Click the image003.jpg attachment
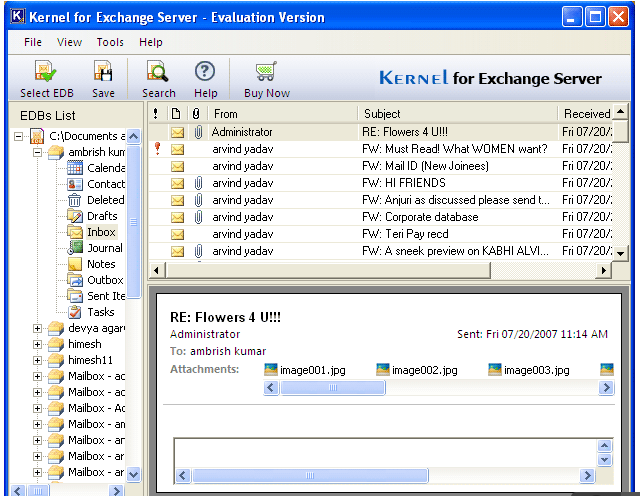Screen dimensions: 640x496 529,370
